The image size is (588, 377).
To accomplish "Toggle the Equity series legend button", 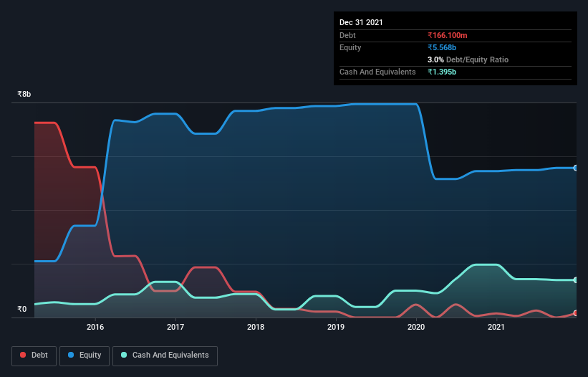I will pyautogui.click(x=85, y=355).
